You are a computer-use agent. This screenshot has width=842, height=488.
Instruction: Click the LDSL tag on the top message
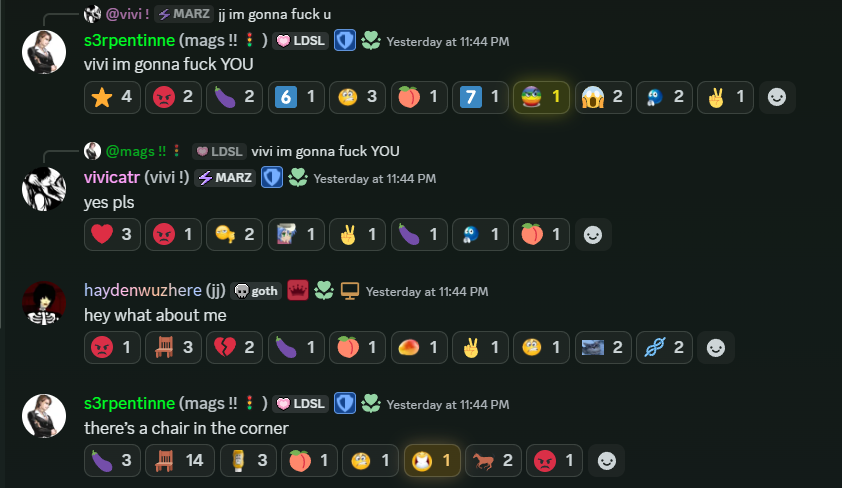point(301,41)
